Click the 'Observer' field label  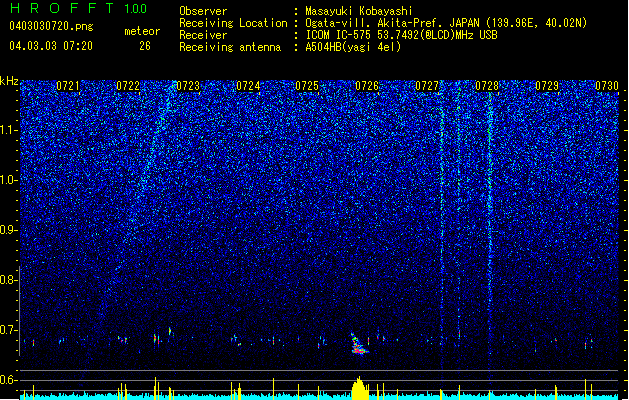click(203, 11)
